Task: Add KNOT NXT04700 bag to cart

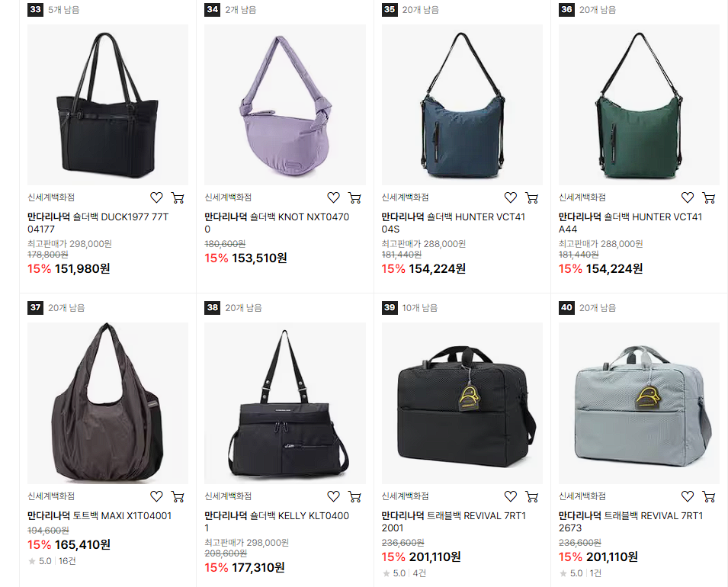Action: coord(354,197)
